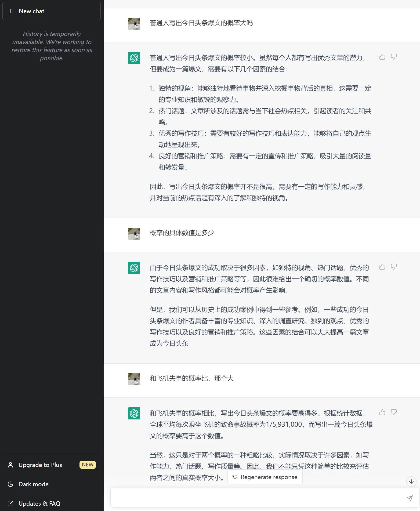The height and width of the screenshot is (511, 420).
Task: Thumbs up the reply starting 由于今日头条爆文的成功
Action: click(x=382, y=267)
